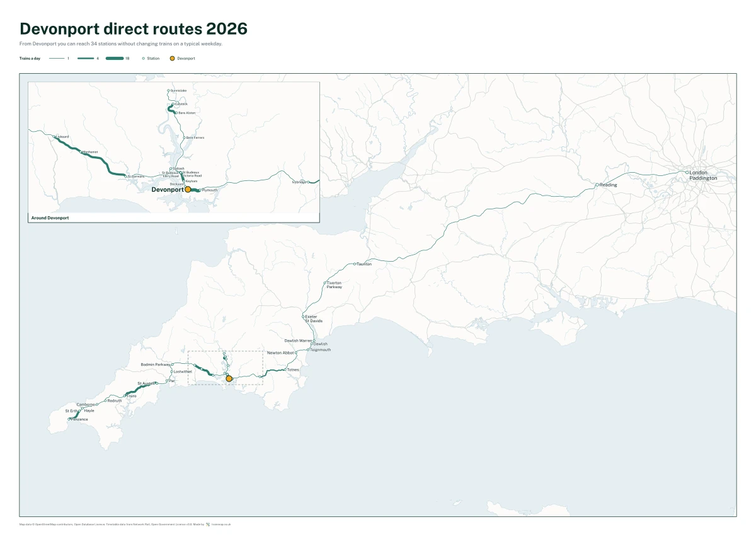The height and width of the screenshot is (541, 756).
Task: Click the thickest legend line for 18 trains
Action: click(115, 58)
